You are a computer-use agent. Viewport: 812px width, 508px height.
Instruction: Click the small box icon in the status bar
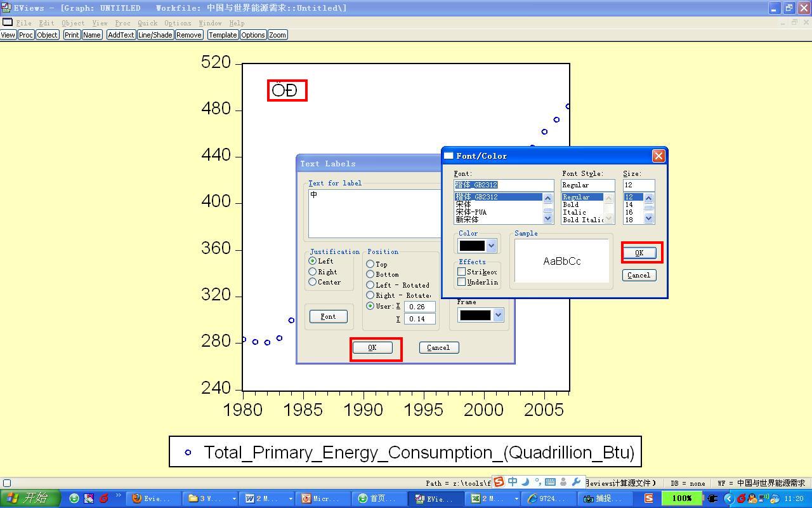[7, 483]
